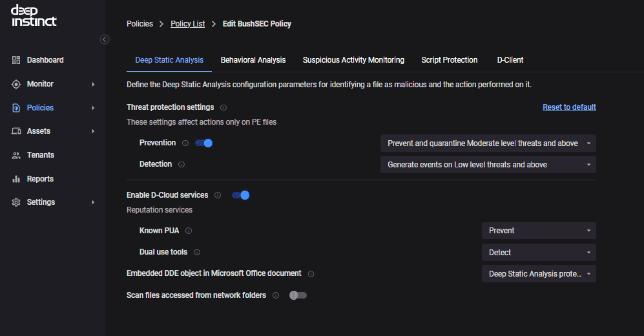Click the Policies document icon

[x=16, y=108]
